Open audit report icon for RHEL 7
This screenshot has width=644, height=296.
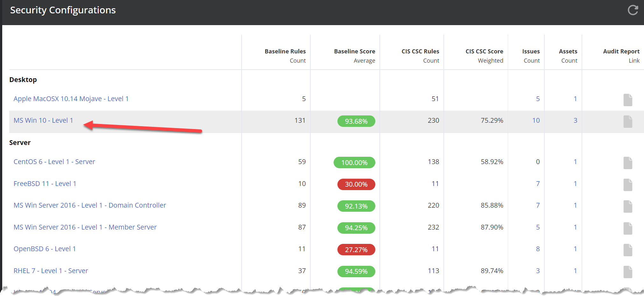[x=627, y=272]
